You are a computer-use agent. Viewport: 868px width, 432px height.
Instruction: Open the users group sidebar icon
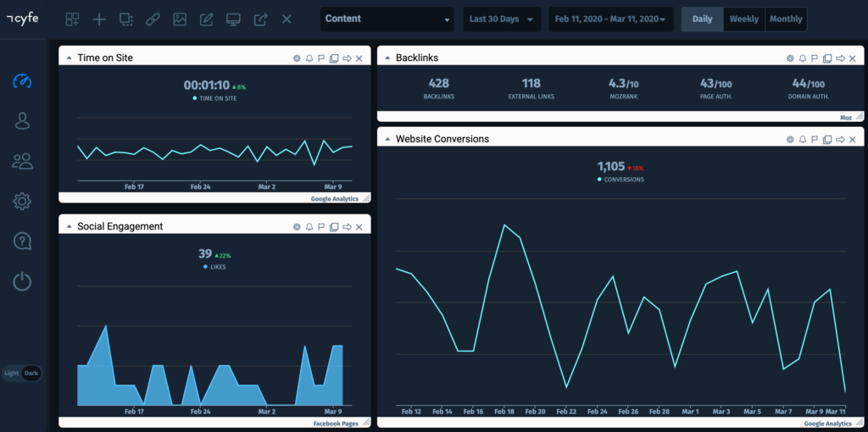click(x=23, y=161)
